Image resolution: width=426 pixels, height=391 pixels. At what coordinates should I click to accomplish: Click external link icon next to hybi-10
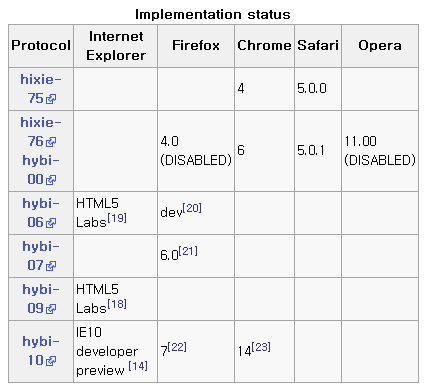51,361
